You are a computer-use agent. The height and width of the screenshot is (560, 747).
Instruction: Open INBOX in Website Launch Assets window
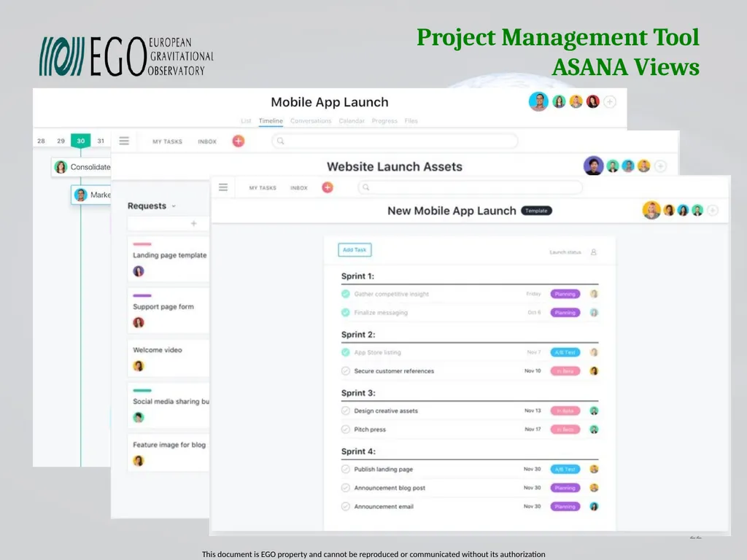[x=206, y=141]
